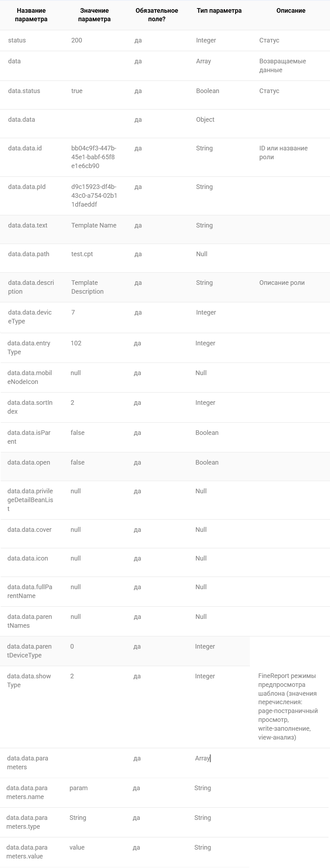Click the test.cpt path value
This screenshot has width=330, height=868.
click(82, 254)
